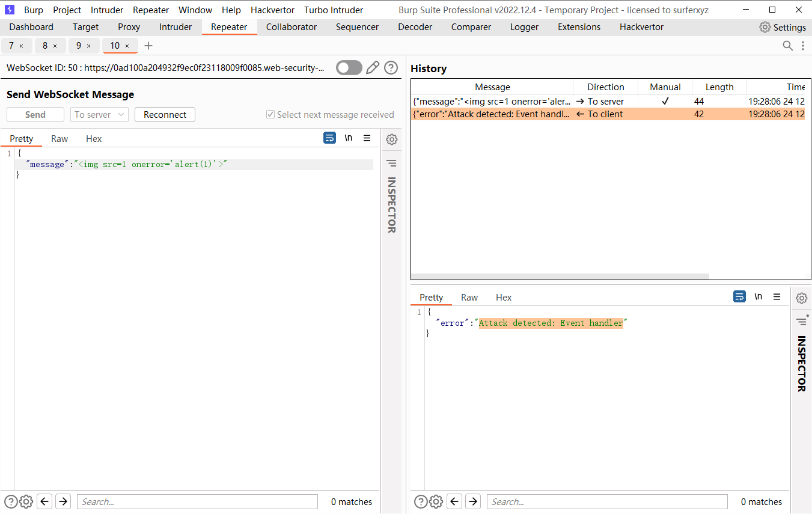Switch to the Collaborator tab
812x514 pixels.
tap(292, 27)
